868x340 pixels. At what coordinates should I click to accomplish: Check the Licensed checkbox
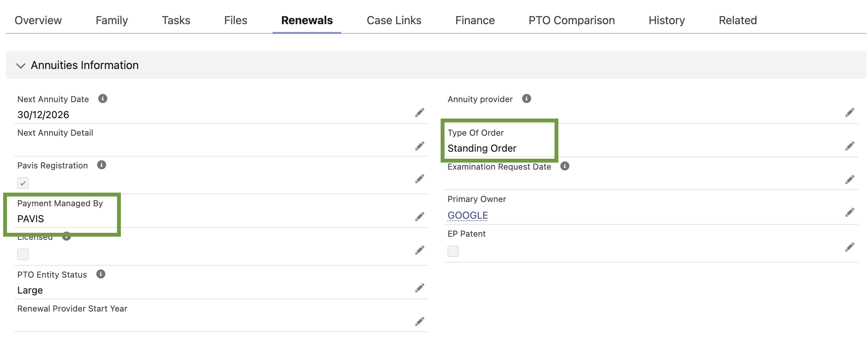[x=23, y=255]
